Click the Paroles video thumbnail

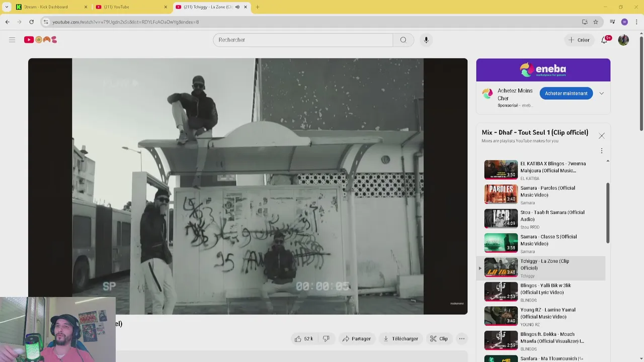click(501, 194)
